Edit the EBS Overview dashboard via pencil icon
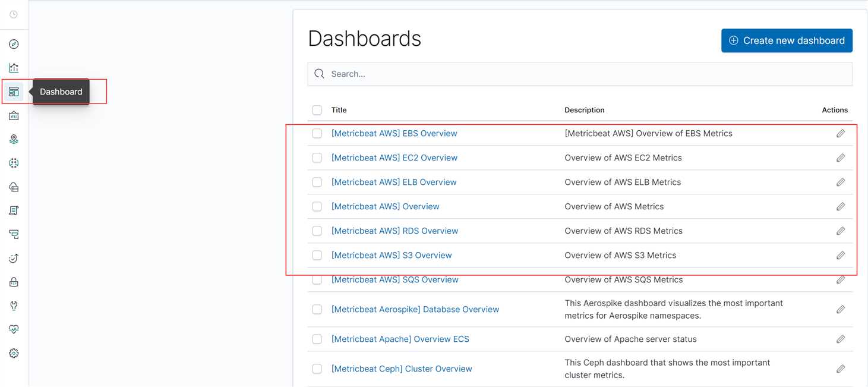The width and height of the screenshot is (868, 387). [841, 134]
